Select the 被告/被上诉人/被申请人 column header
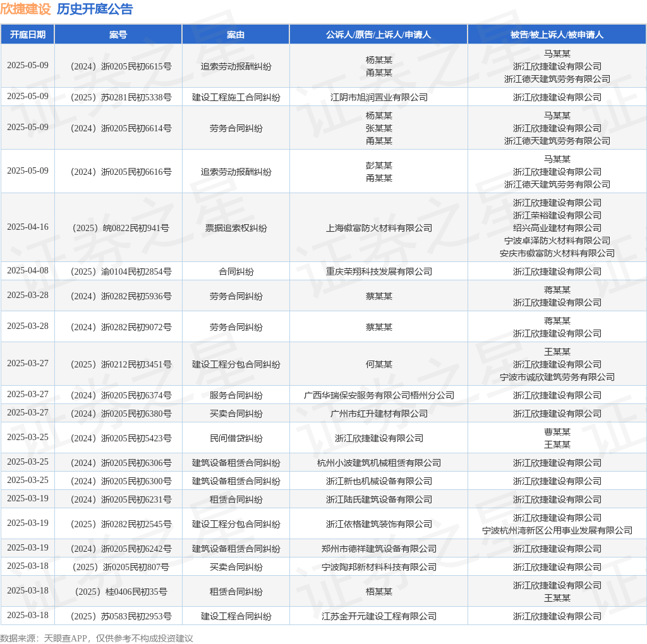The height and width of the screenshot is (644, 647). pyautogui.click(x=557, y=35)
